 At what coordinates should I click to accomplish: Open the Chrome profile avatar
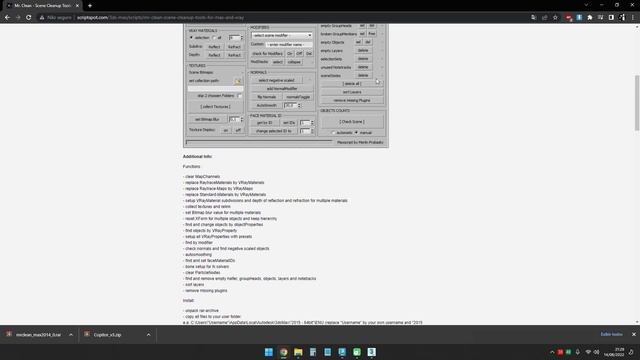tap(622, 18)
